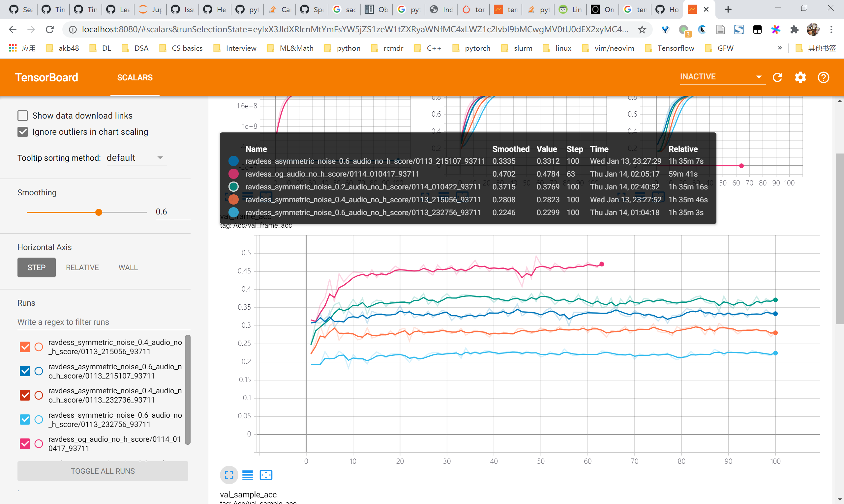The image size is (844, 504).
Task: Open the DL bookmarks folder
Action: tap(100, 48)
